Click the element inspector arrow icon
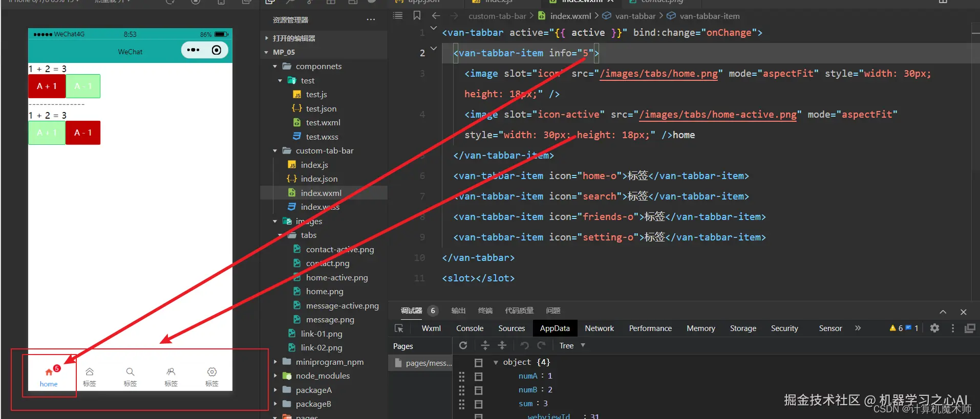Viewport: 980px width, 419px height. (399, 328)
